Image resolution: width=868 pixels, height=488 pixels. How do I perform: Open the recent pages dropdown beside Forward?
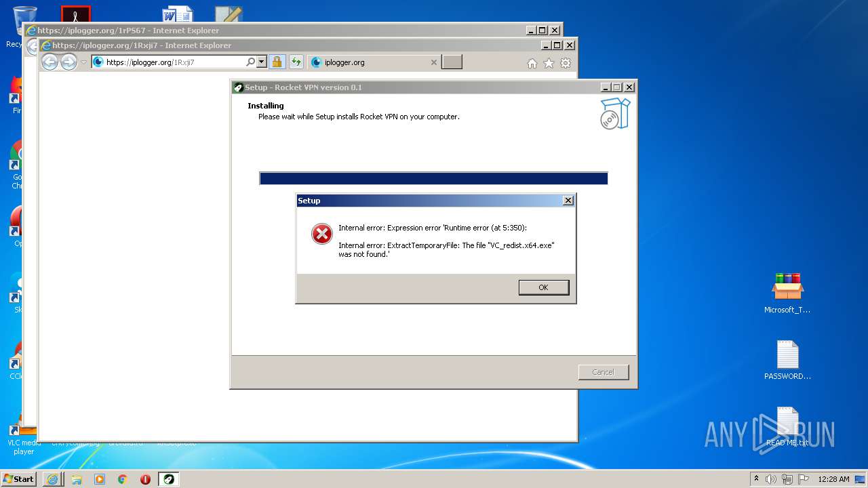(84, 62)
